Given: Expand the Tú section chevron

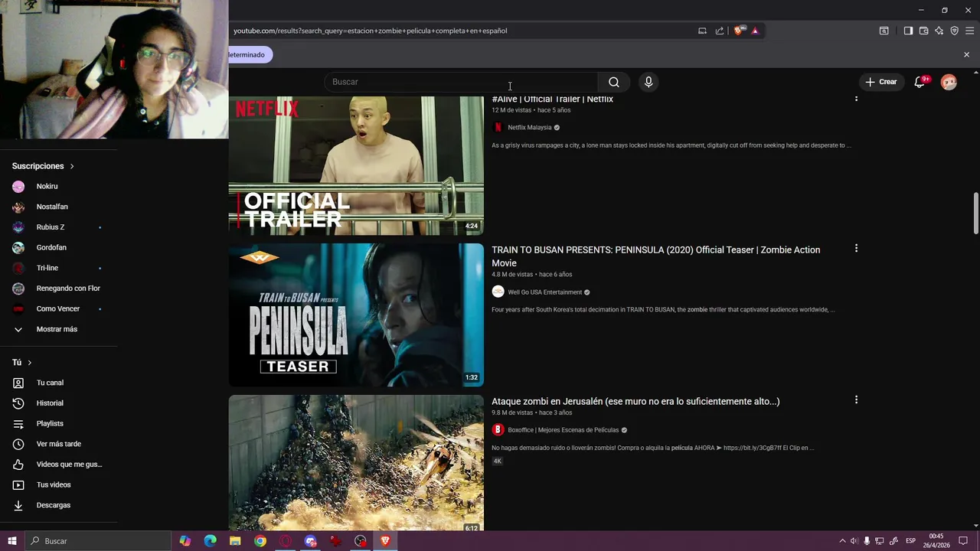Looking at the screenshot, I should pos(30,363).
